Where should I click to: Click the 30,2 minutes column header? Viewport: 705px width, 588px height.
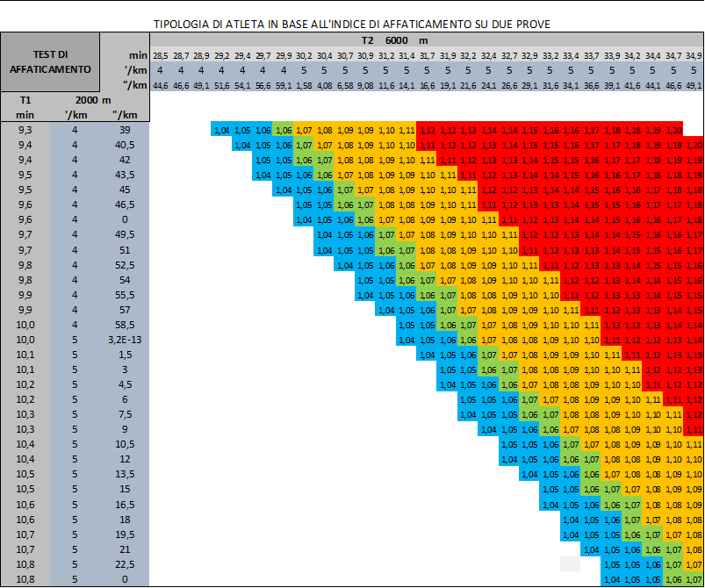[304, 56]
